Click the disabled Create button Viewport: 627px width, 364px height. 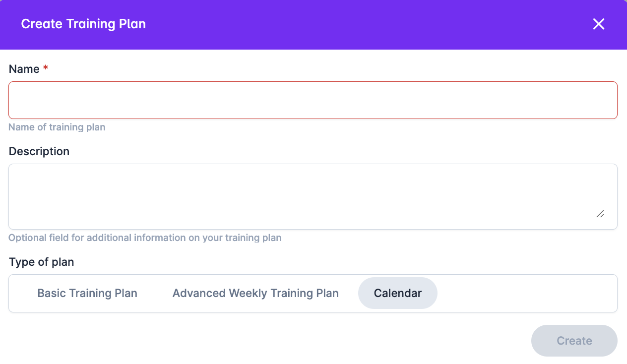pyautogui.click(x=574, y=341)
